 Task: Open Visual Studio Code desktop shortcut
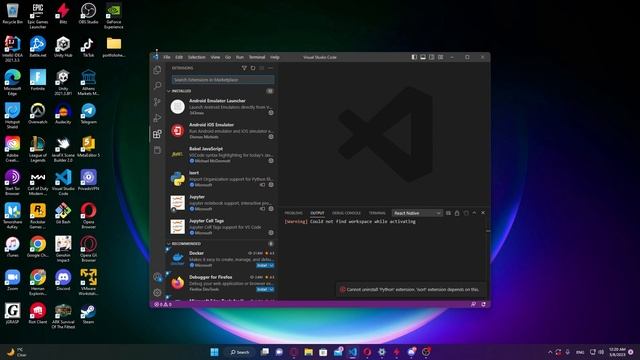[63, 182]
